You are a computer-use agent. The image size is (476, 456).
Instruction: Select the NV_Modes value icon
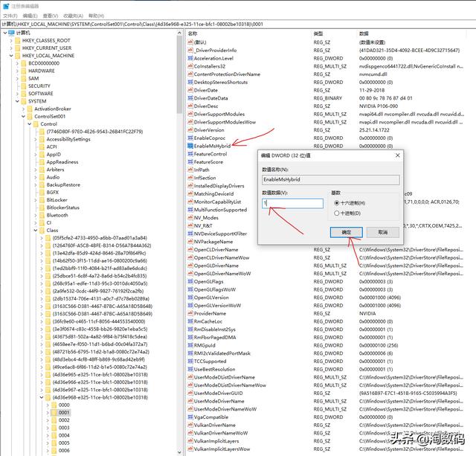pyautogui.click(x=190, y=218)
